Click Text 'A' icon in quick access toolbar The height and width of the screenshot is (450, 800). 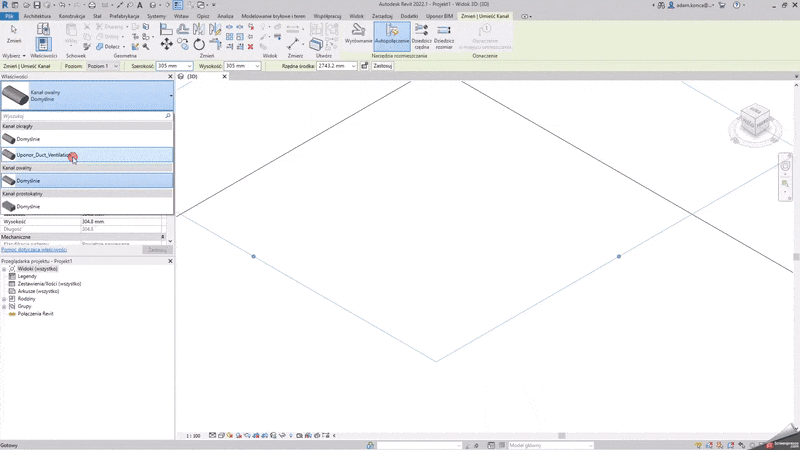(x=139, y=5)
